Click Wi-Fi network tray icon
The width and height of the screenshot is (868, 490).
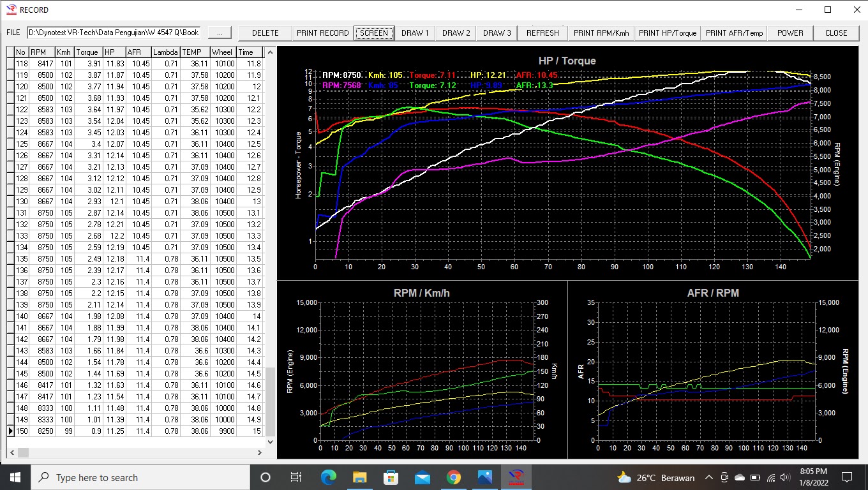pos(771,478)
